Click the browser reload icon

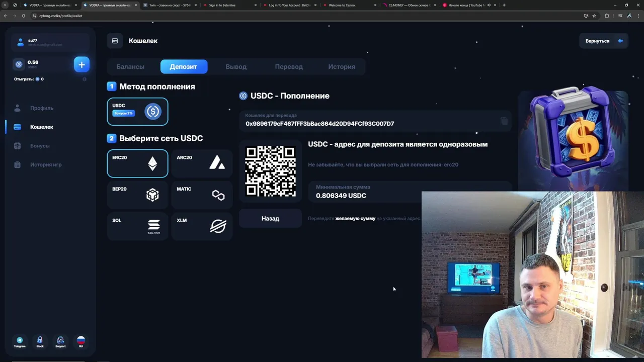(23, 16)
